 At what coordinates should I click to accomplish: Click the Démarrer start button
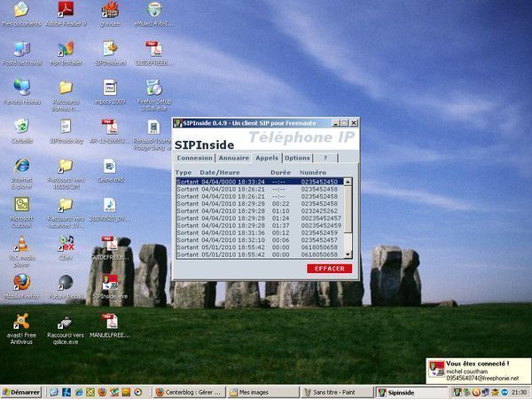tap(21, 391)
